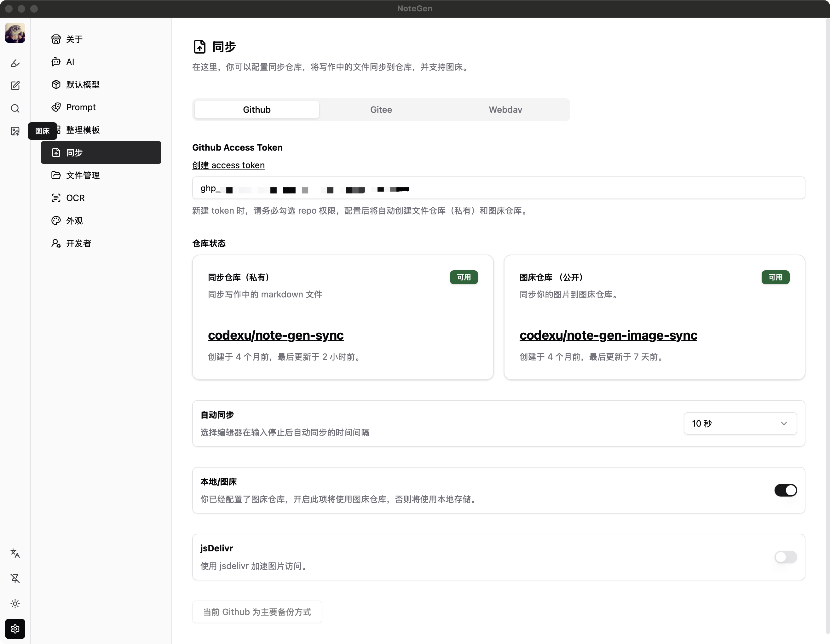Image resolution: width=830 pixels, height=644 pixels.
Task: Click 当前 Github 为主要备份方式 button
Action: tap(257, 612)
